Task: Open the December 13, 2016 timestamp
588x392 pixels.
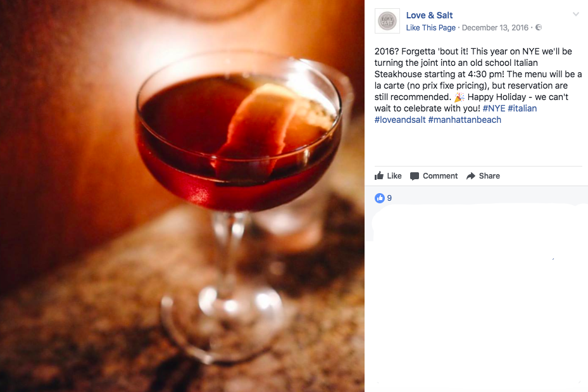Action: pyautogui.click(x=495, y=28)
